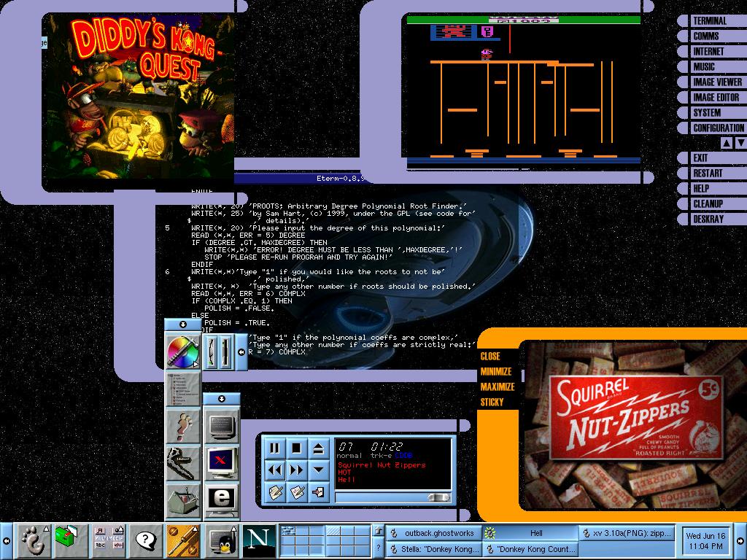This screenshot has width=747, height=560.
Task: Click the first vertical meter applet
Action: click(x=212, y=352)
